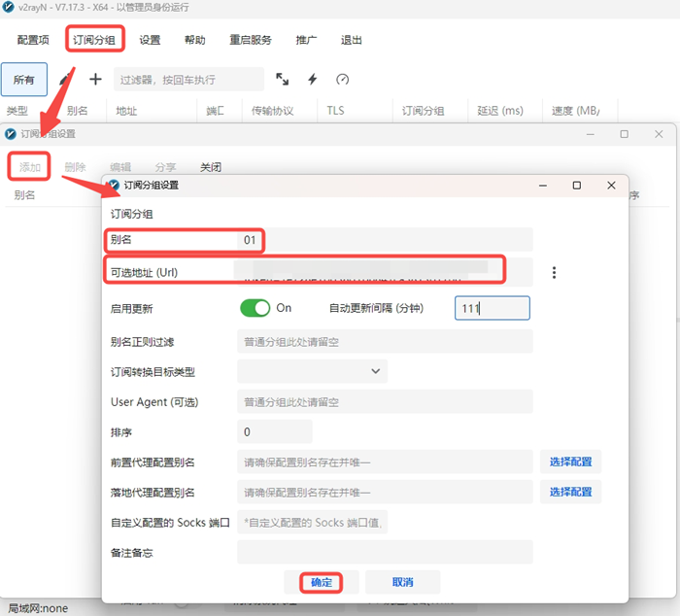
Task: Click the speed gauge icon
Action: 342,79
